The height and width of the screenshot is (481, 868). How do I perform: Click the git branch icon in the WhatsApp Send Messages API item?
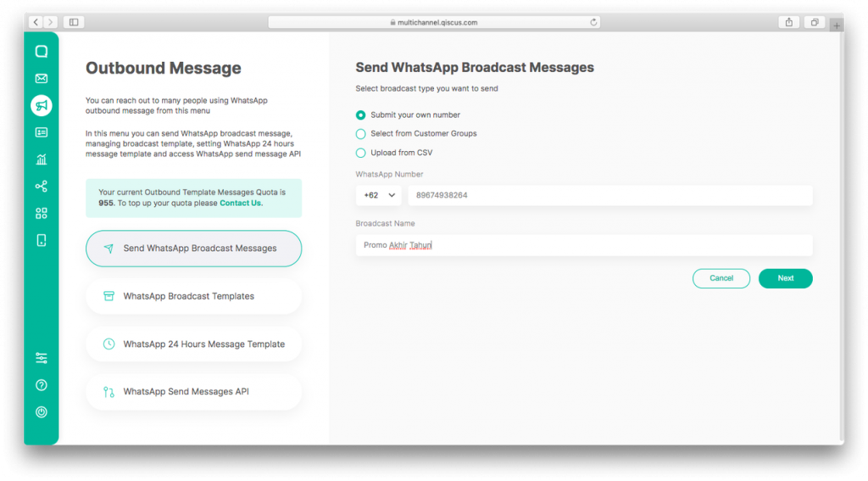point(108,392)
